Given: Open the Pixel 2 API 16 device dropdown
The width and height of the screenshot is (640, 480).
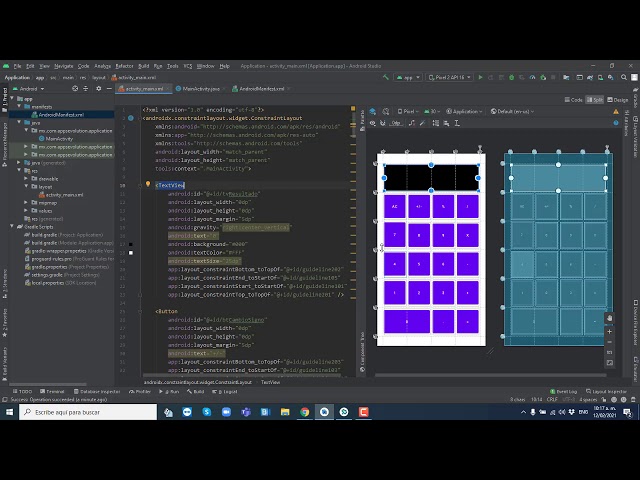Looking at the screenshot, I should click(449, 77).
